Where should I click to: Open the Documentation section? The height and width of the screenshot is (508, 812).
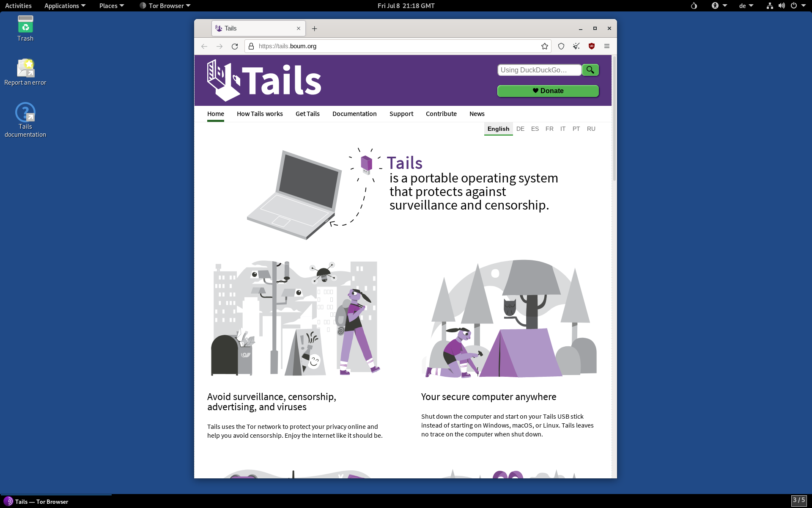(354, 114)
